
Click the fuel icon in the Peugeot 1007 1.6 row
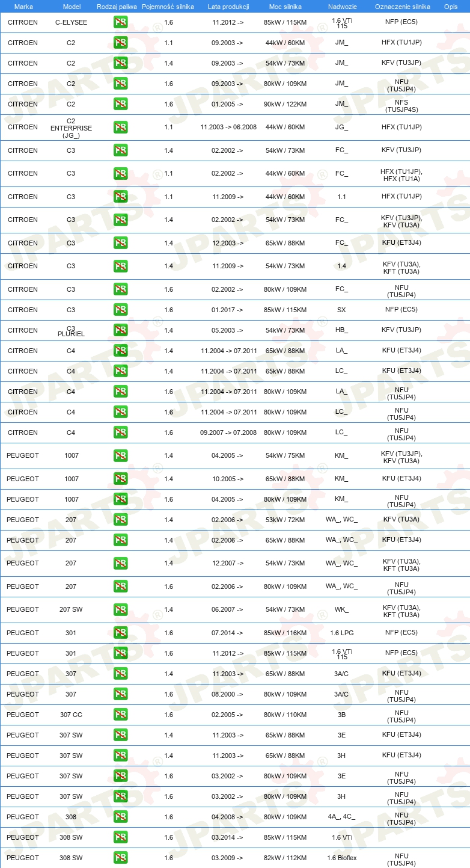tap(120, 499)
